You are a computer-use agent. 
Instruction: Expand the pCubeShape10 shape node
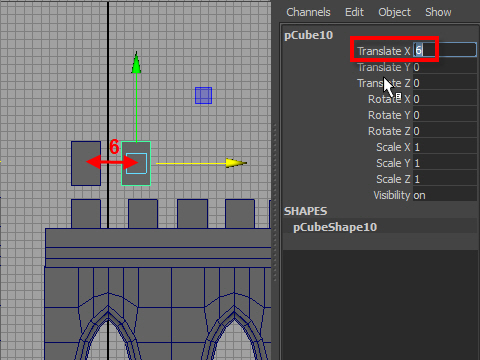point(335,227)
